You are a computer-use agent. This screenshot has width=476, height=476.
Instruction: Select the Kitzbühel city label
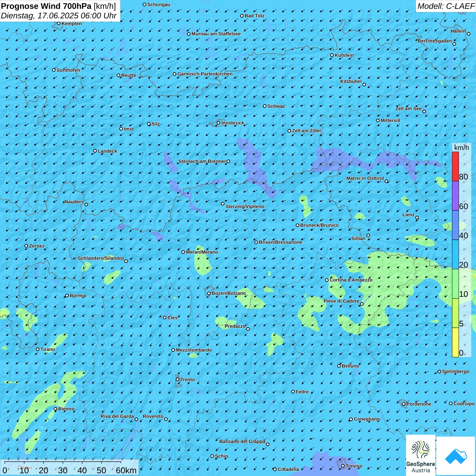[x=351, y=81]
